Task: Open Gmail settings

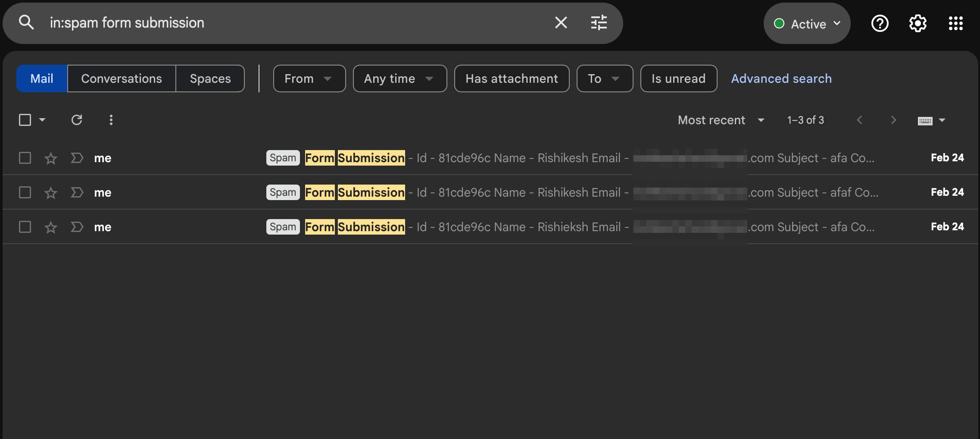Action: pyautogui.click(x=918, y=23)
